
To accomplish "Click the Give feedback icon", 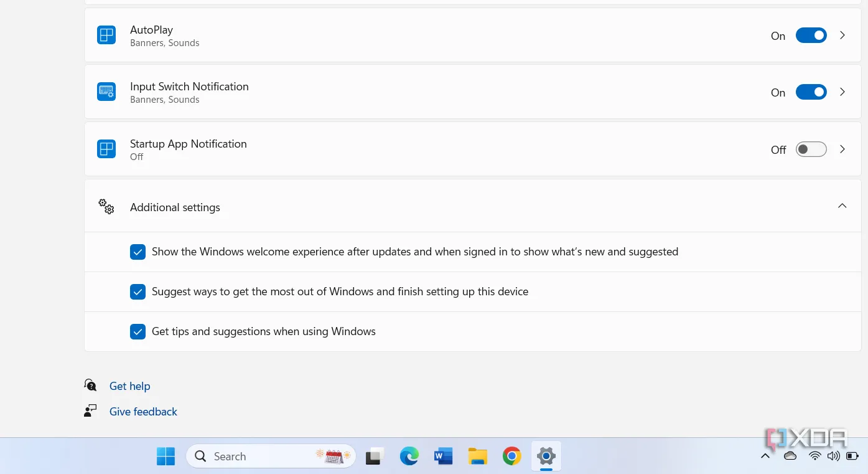I will click(91, 411).
